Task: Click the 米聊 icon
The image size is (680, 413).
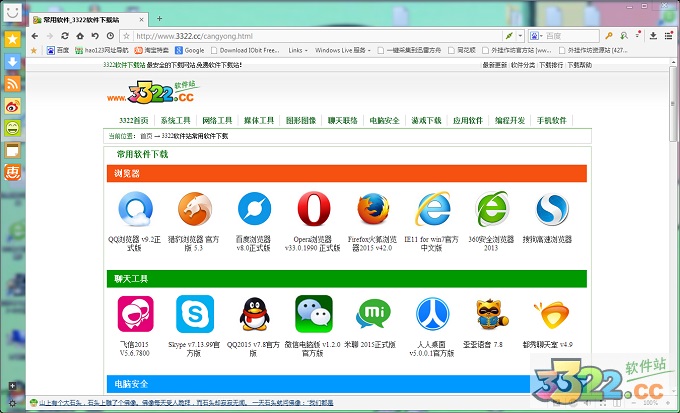Action: pyautogui.click(x=373, y=313)
